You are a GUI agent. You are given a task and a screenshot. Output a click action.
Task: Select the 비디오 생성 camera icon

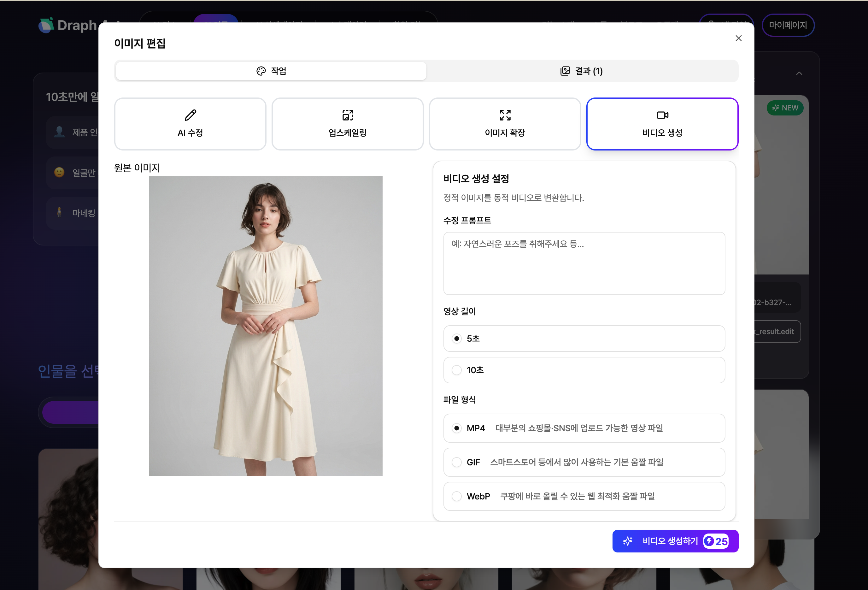662,115
